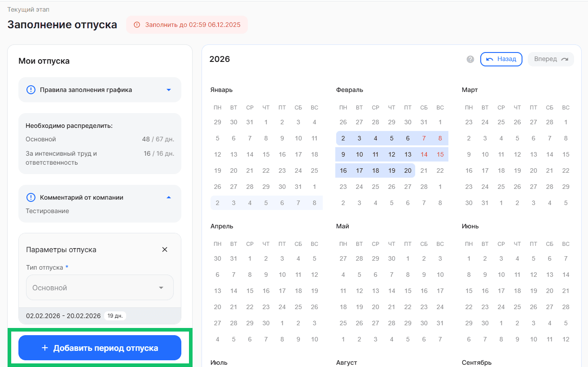
Task: Click info icon beside Правила заполнения графика
Action: [31, 90]
